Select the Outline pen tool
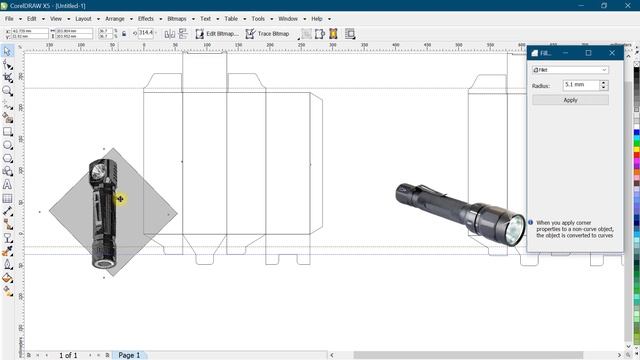The width and height of the screenshot is (640, 360). click(7, 264)
